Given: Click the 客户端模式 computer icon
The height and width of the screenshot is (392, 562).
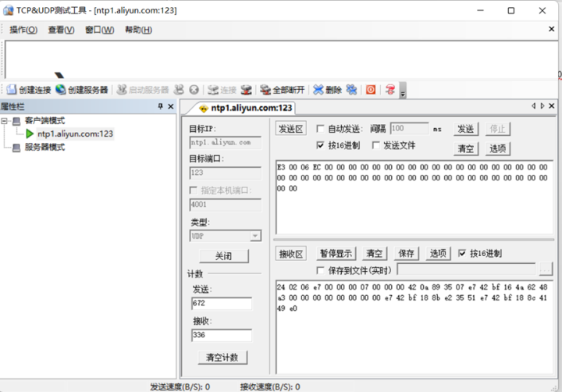Looking at the screenshot, I should click(x=16, y=121).
